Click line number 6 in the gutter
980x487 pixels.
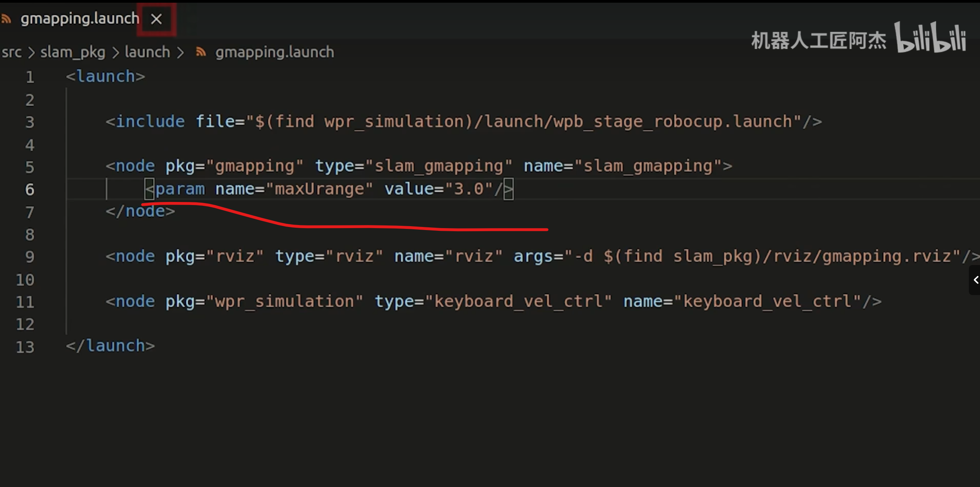(x=30, y=190)
